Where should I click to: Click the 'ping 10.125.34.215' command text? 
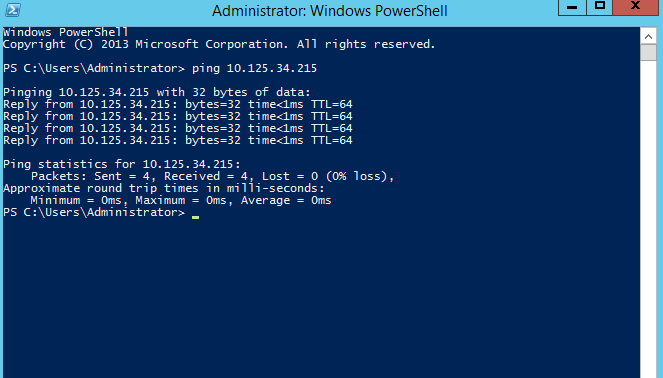[x=255, y=68]
